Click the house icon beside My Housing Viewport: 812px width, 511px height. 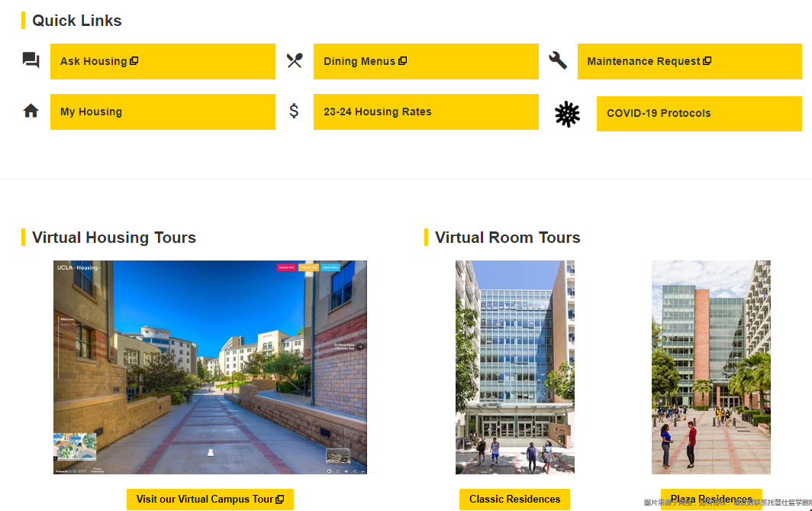point(31,111)
